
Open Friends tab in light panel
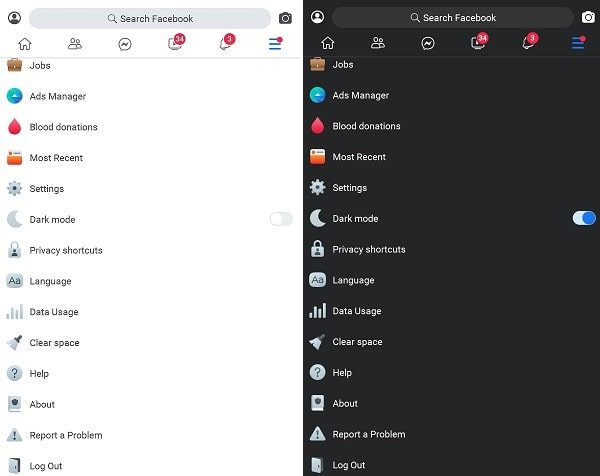(75, 44)
